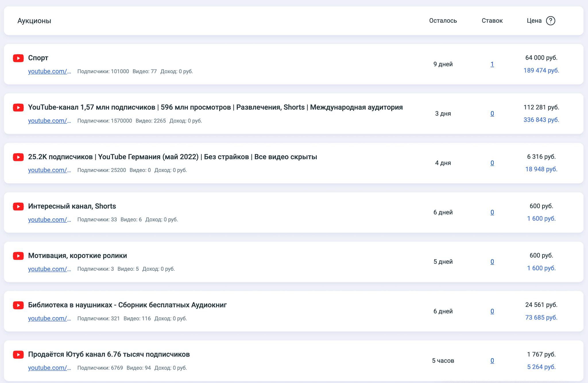
Task: Click the bid count 0 in the 3 дня row
Action: tap(492, 114)
